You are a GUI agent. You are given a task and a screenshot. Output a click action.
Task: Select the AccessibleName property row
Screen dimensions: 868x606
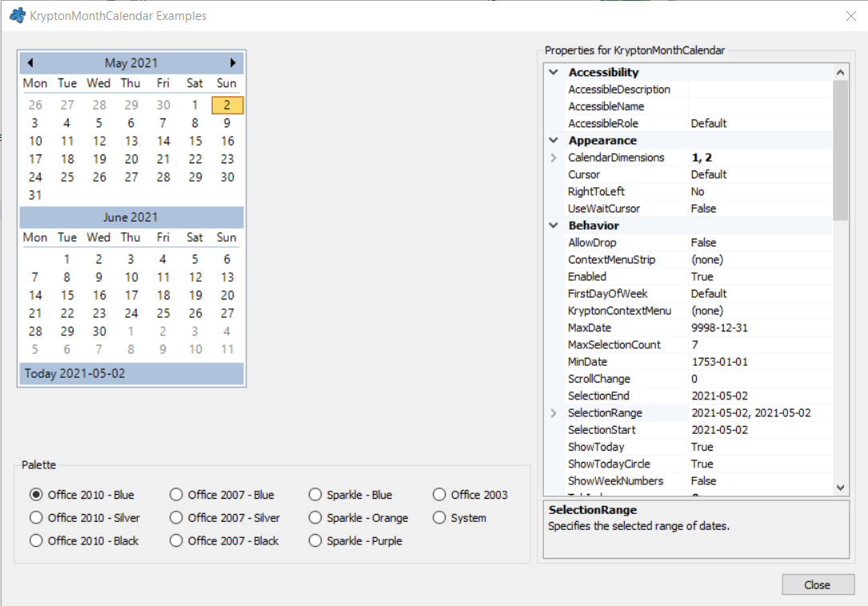click(x=700, y=106)
